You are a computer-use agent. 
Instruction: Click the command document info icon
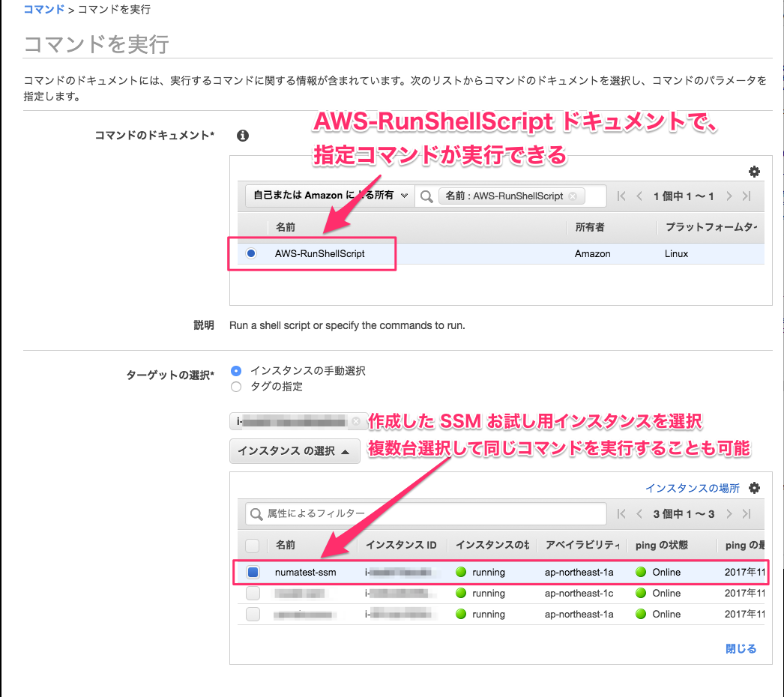coord(243,136)
